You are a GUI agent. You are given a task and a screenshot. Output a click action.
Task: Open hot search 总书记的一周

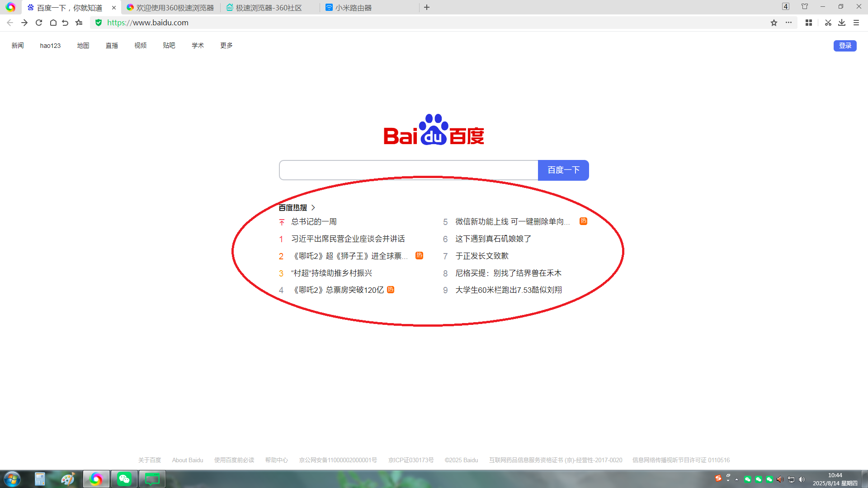(x=314, y=222)
